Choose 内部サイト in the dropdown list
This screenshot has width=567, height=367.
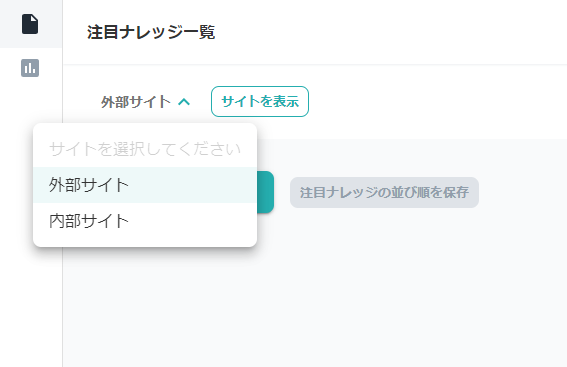click(x=145, y=221)
